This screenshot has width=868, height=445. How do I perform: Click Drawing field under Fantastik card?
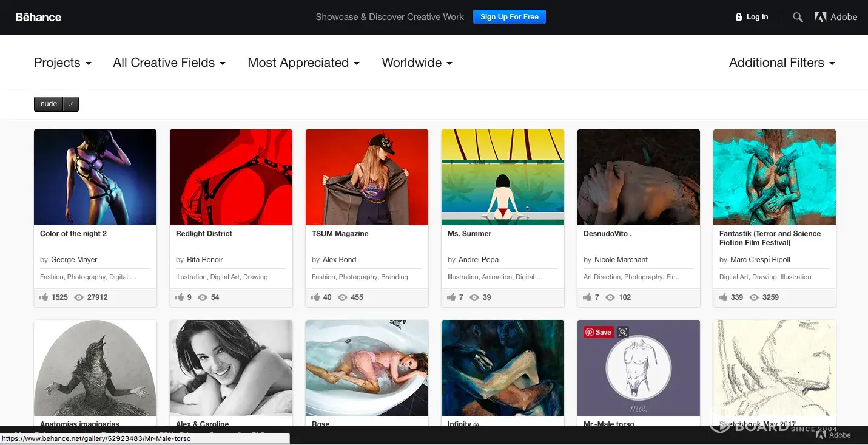(764, 277)
